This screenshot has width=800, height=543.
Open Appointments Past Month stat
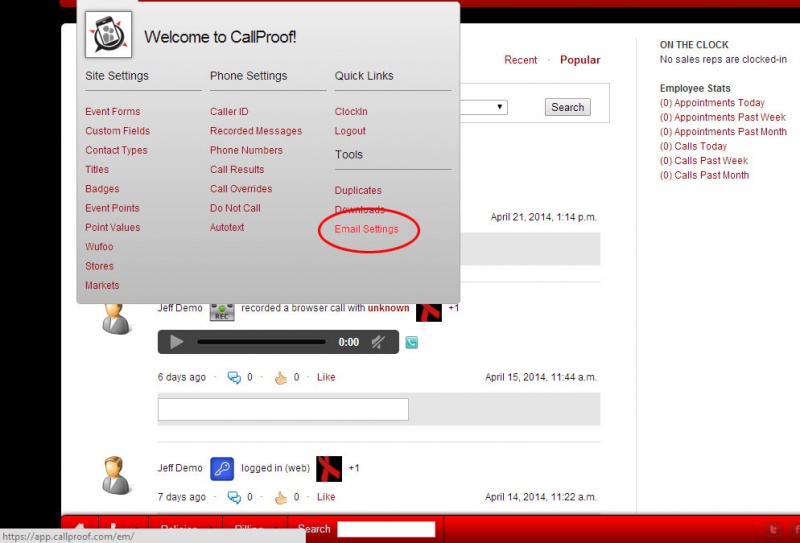(723, 131)
